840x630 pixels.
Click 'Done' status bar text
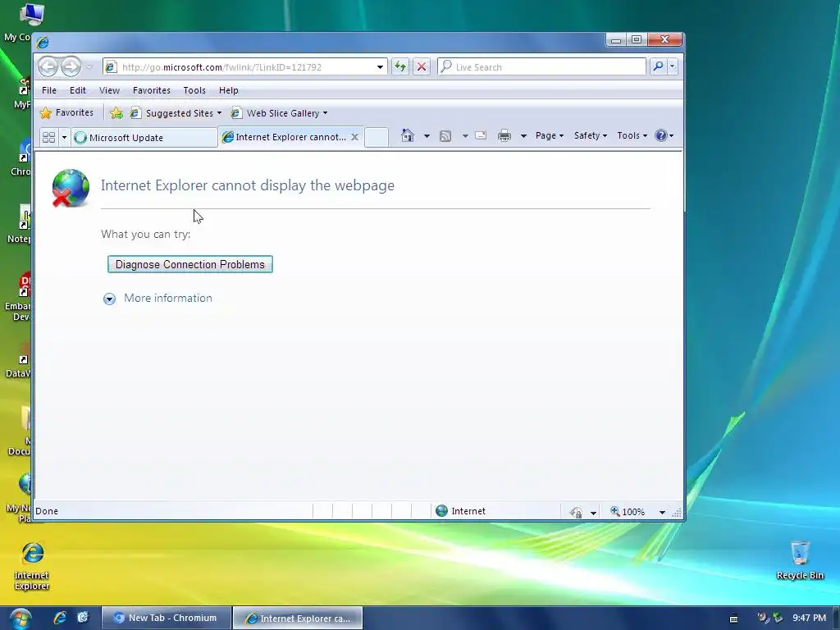point(47,511)
